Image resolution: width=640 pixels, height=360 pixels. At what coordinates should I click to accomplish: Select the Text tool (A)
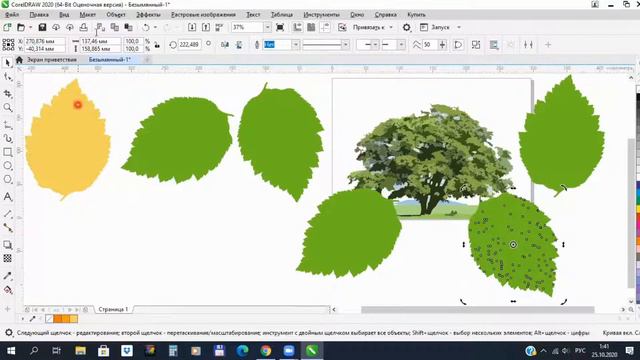[7, 197]
